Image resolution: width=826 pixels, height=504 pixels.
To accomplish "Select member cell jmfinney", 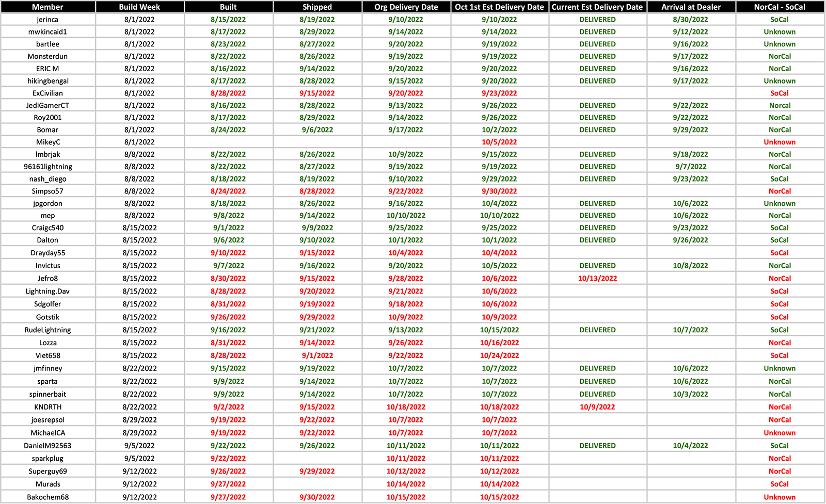I will (x=48, y=368).
